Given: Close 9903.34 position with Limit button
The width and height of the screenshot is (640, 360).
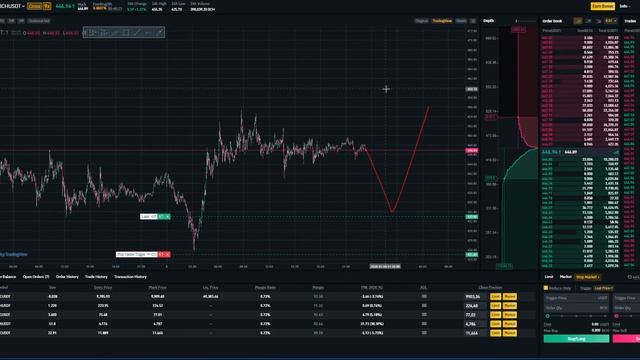Looking at the screenshot, I should tap(496, 297).
